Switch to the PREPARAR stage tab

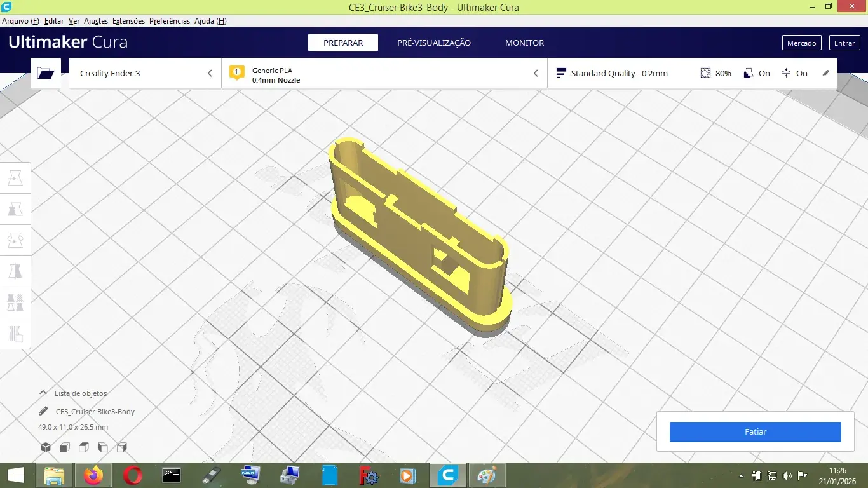[343, 43]
